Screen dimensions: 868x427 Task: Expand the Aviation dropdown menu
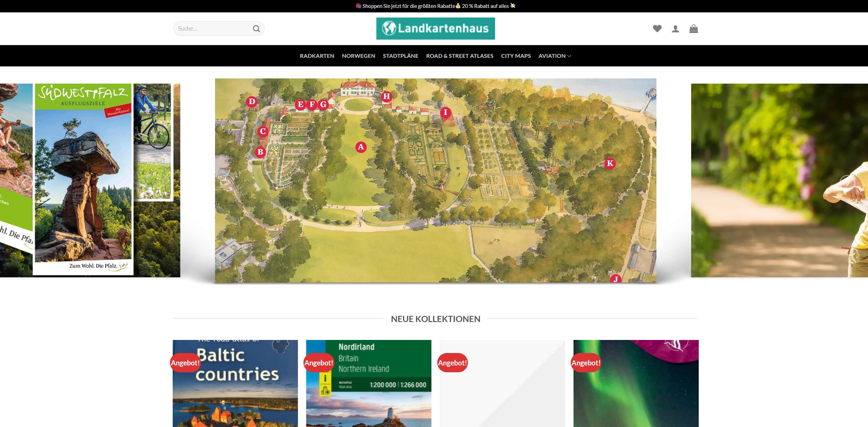point(555,56)
